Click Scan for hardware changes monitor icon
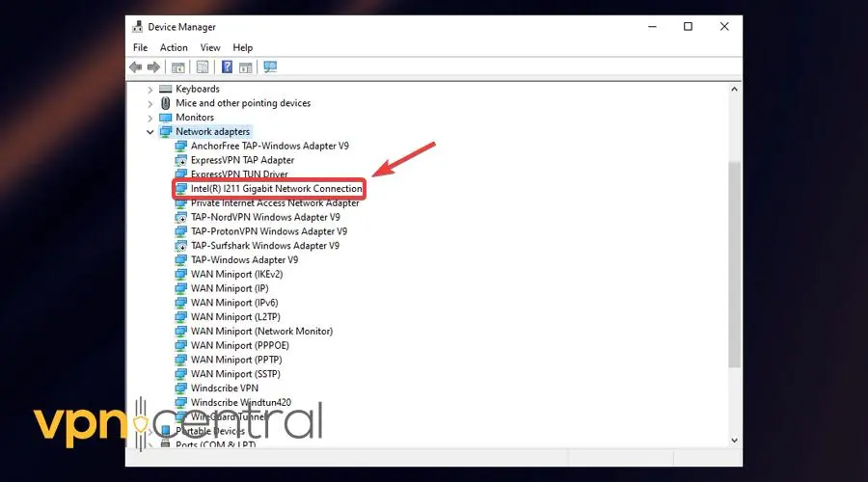This screenshot has height=482, width=868. coord(270,67)
